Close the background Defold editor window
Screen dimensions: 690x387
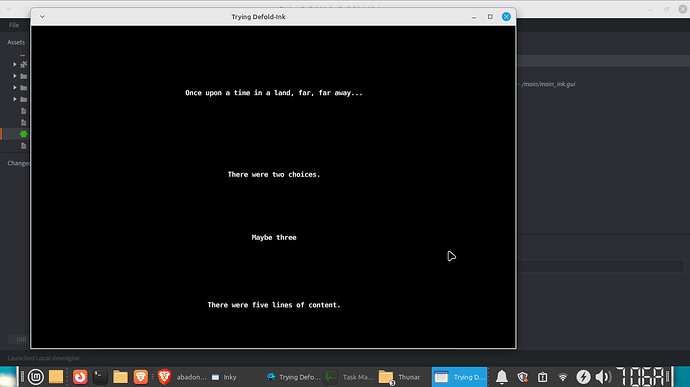(x=683, y=9)
